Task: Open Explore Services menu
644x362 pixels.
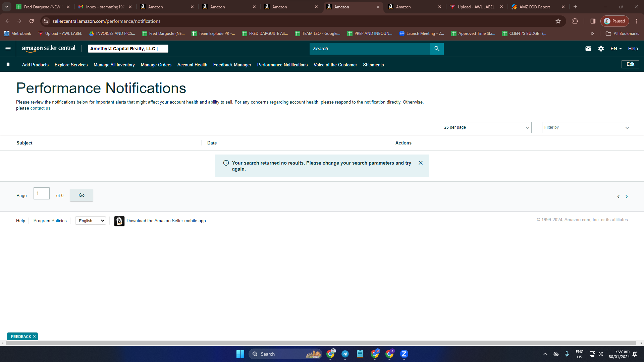Action: click(71, 65)
